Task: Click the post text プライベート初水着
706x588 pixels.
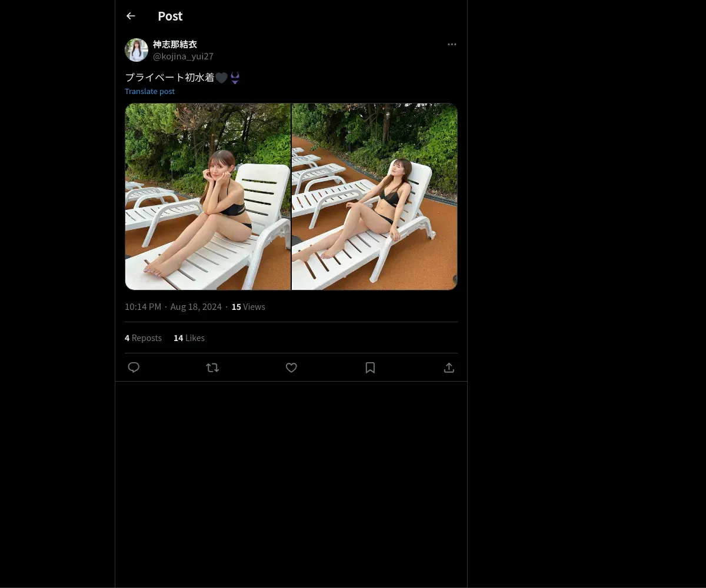Action: coord(169,78)
